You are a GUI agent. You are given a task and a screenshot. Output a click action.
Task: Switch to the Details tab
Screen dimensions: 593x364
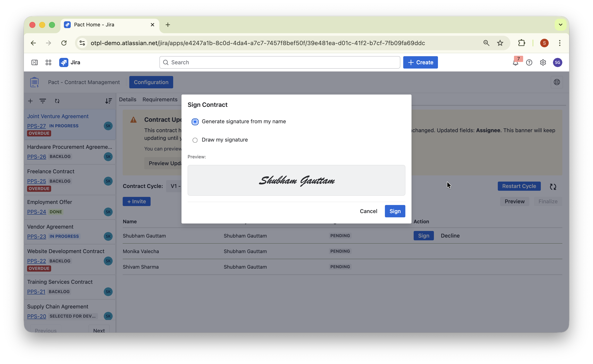tap(128, 99)
